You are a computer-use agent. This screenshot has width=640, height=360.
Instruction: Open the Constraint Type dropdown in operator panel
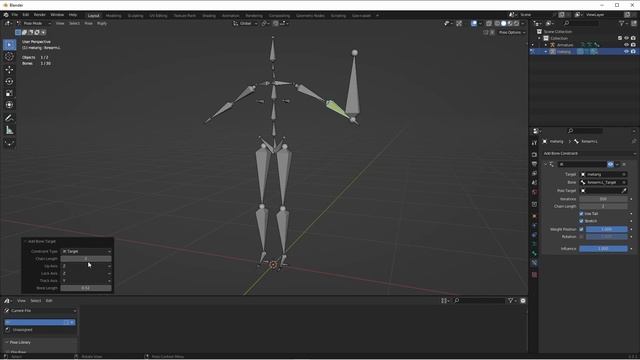pos(86,251)
